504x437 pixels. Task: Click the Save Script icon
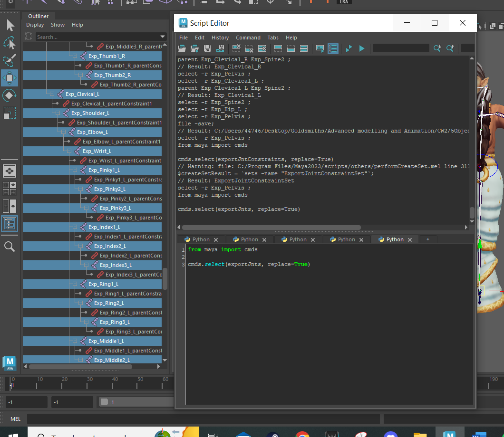[207, 48]
